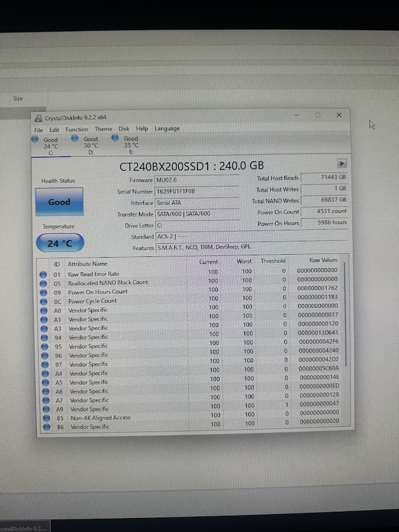Click status dot for attribute A4

[x=46, y=373]
